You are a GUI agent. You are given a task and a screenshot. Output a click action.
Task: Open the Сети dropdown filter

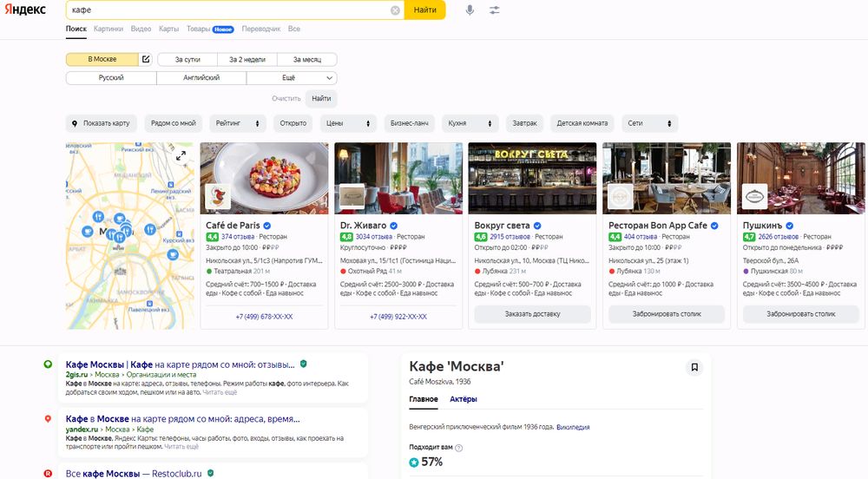point(649,123)
